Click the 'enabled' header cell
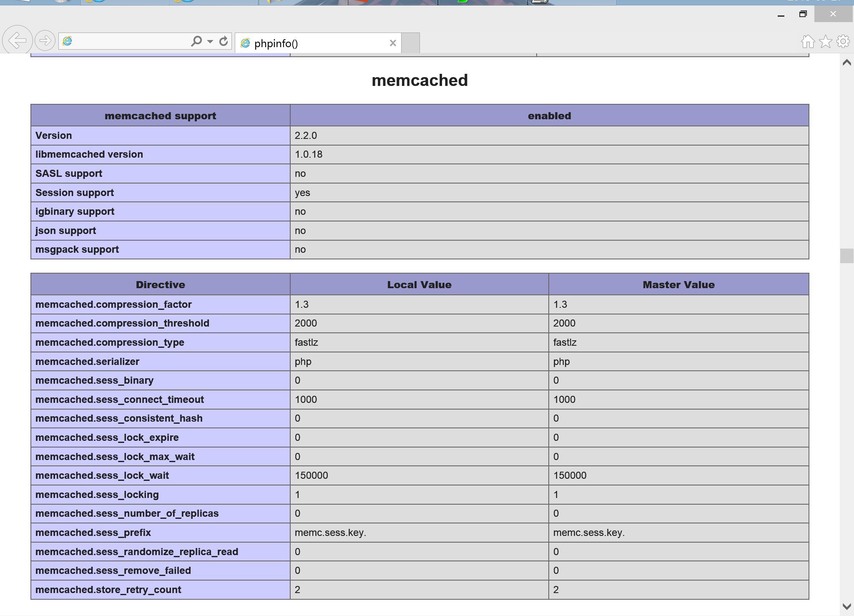 [549, 116]
